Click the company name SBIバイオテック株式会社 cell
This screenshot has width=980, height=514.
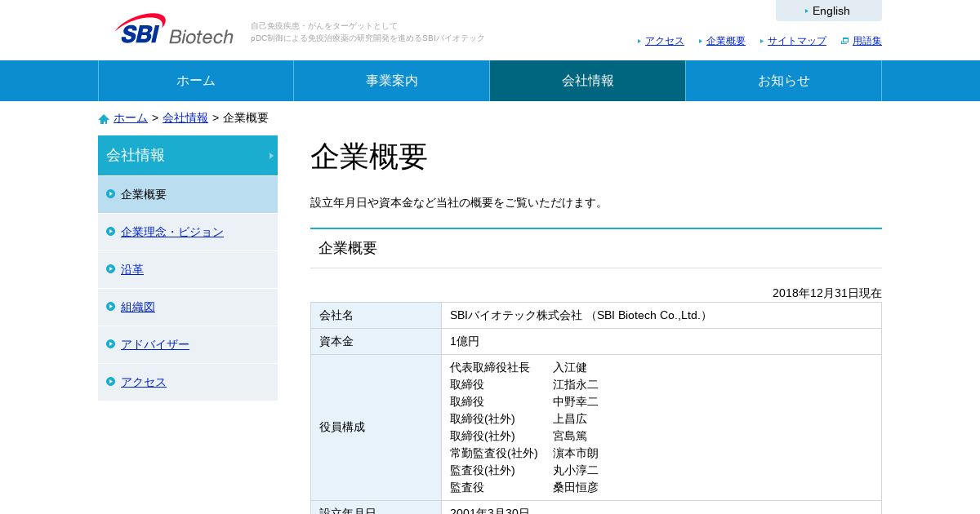point(661,316)
